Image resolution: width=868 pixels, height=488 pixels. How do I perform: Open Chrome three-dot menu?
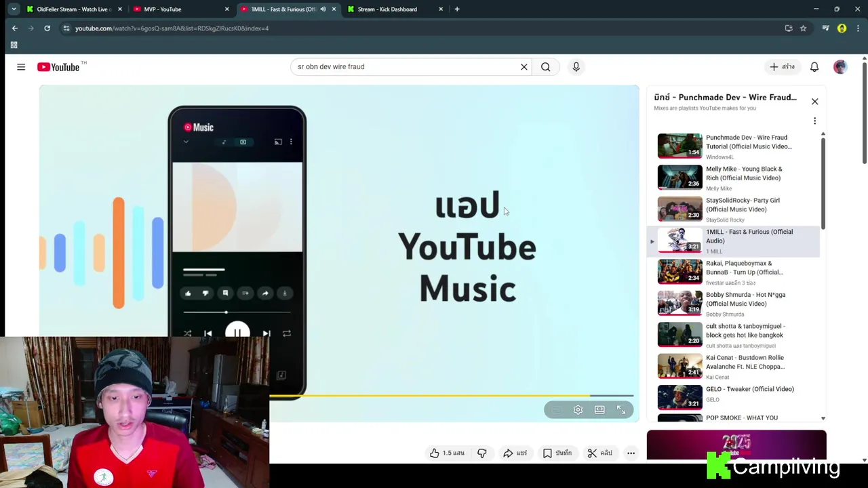pyautogui.click(x=858, y=28)
